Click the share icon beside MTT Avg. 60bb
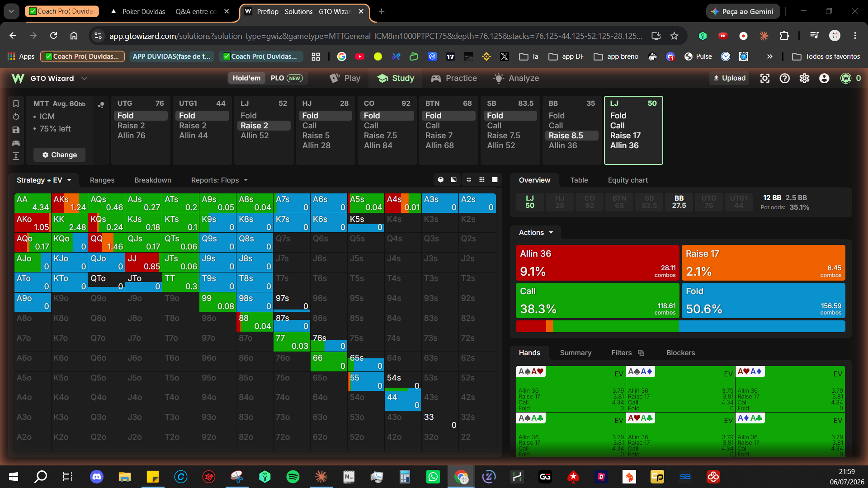The height and width of the screenshot is (488, 868). pos(101,105)
